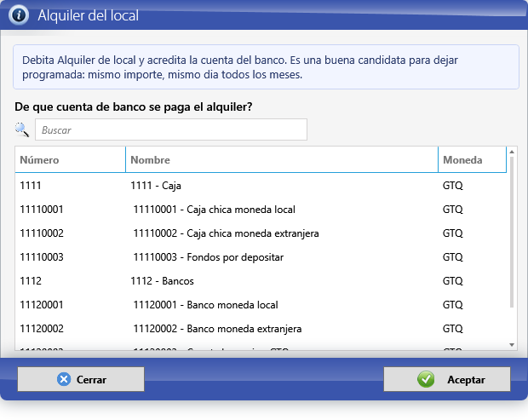Click GTQ currency in Banco moneda extranjera row
Screen dimensions: 528x420
453,329
